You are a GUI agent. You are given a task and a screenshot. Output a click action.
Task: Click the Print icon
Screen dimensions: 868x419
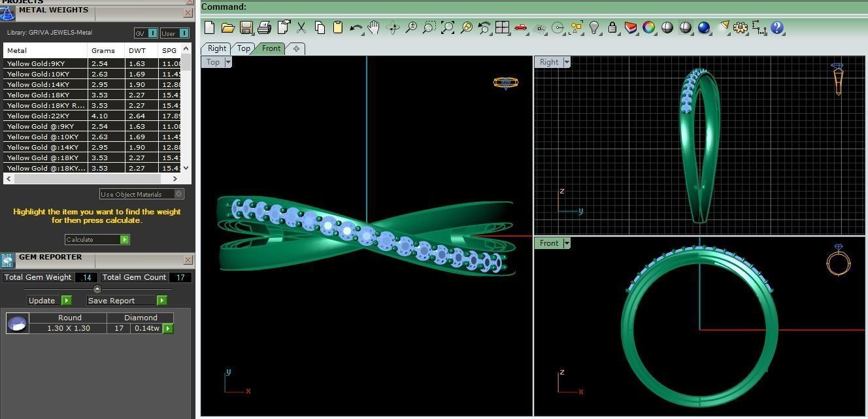(265, 27)
